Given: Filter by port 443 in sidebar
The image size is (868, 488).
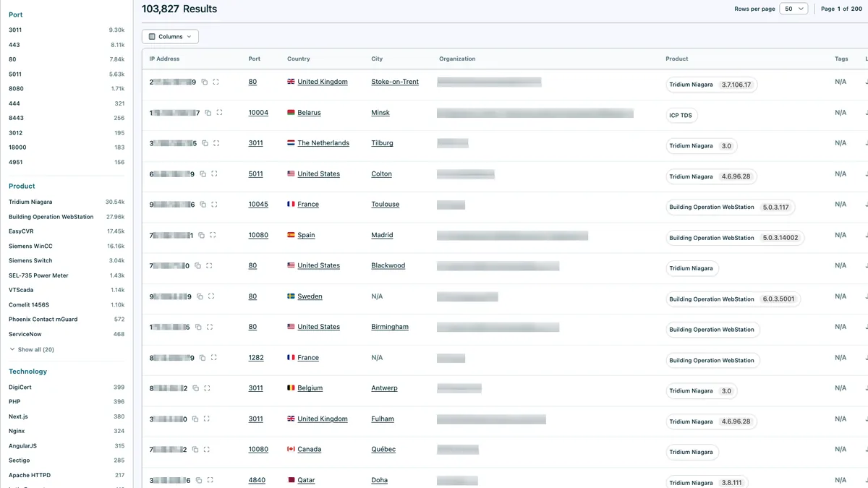Looking at the screenshot, I should (x=67, y=45).
